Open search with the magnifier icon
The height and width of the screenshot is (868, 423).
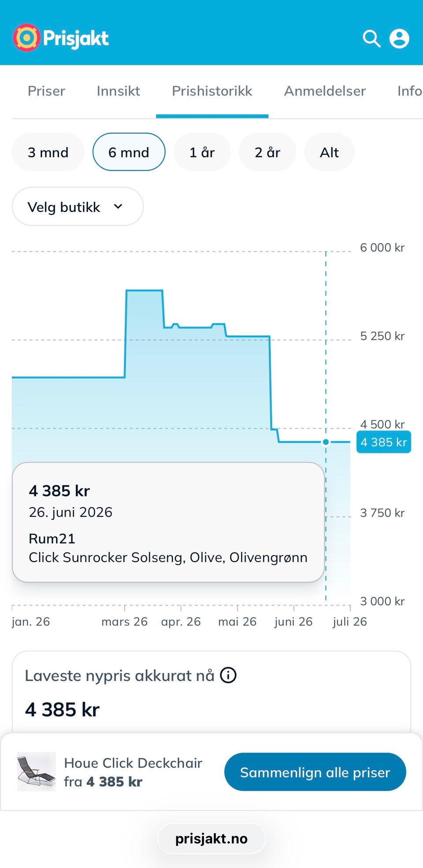371,39
